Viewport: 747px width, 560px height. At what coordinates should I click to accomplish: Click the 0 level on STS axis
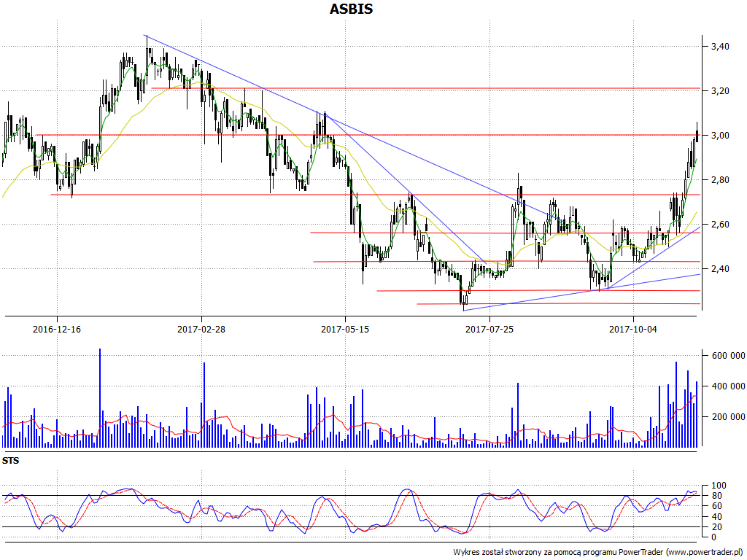pyautogui.click(x=713, y=537)
